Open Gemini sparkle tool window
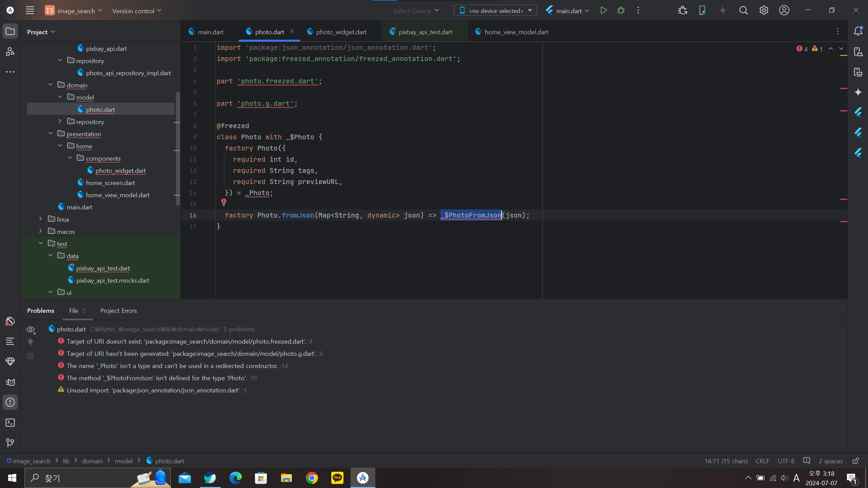 (858, 92)
